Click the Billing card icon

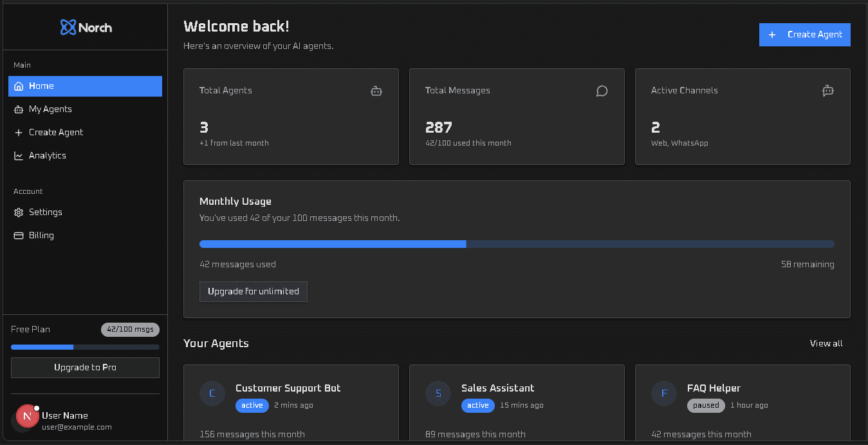(x=19, y=235)
